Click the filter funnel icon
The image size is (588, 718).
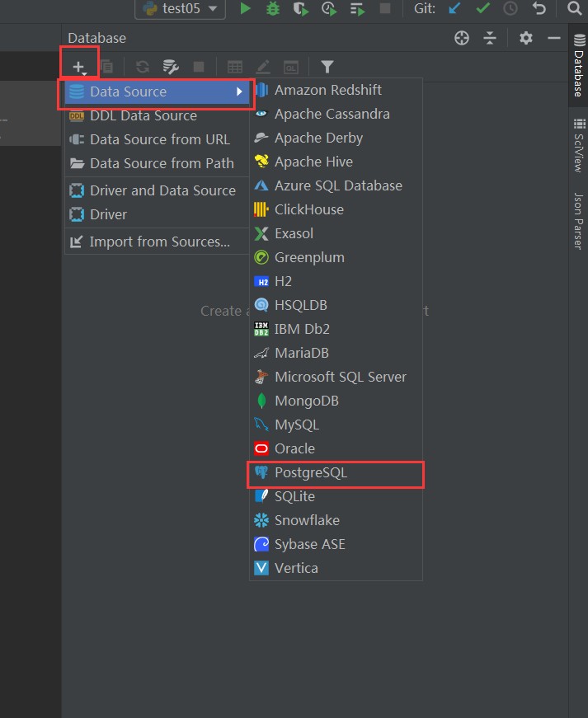327,67
